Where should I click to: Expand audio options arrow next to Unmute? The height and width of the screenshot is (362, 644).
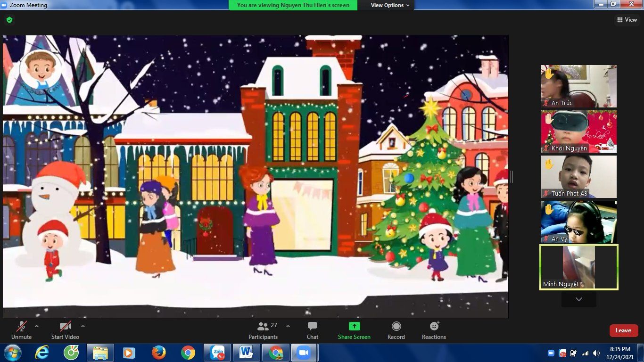point(37,326)
